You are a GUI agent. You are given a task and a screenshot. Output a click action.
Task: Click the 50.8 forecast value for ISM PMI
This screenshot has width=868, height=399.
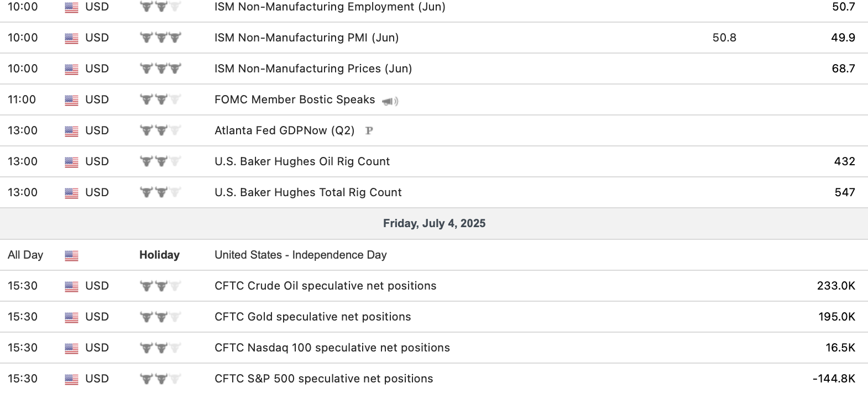(x=724, y=38)
